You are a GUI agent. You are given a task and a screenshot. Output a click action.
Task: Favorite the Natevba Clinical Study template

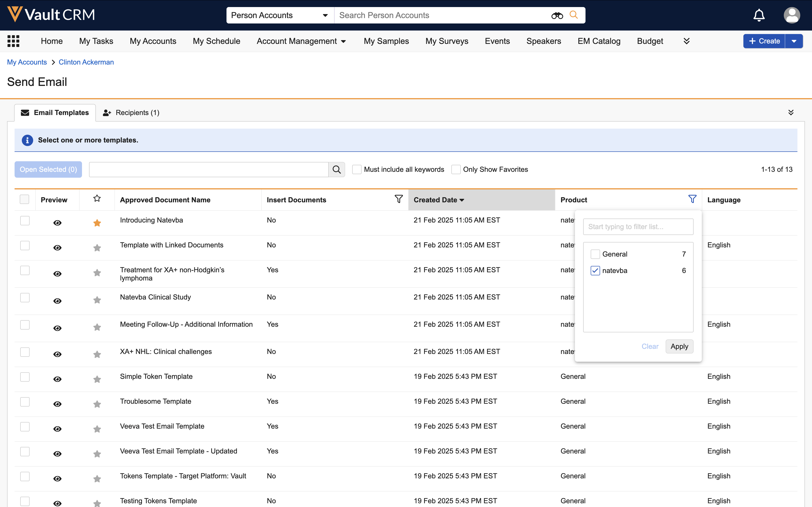coord(97,300)
